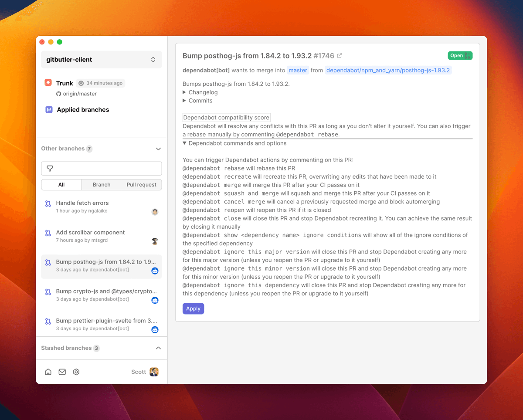
Task: Click dependabot avatar on Bump prettier-plugin-svelte row
Action: (x=155, y=330)
